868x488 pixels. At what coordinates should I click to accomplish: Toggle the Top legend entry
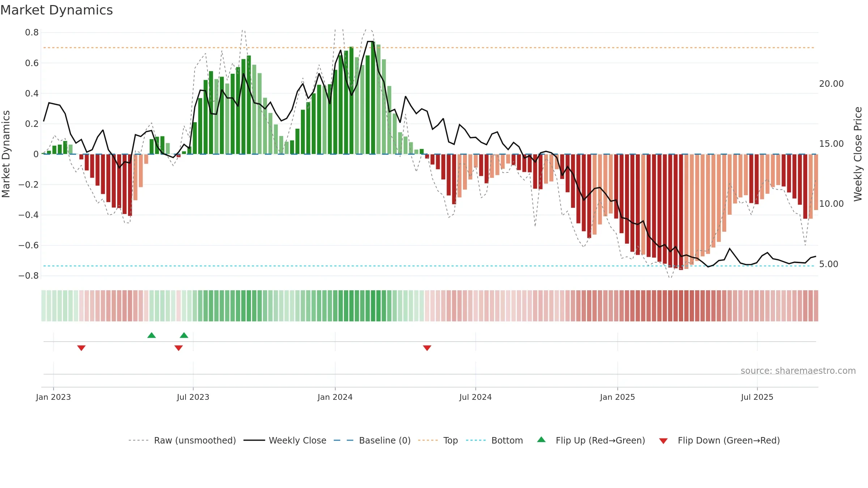pyautogui.click(x=438, y=440)
